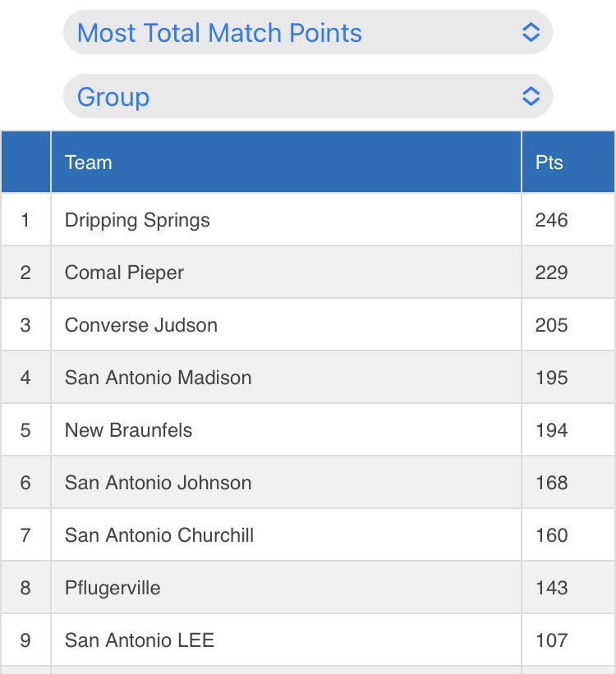Click the up-down chevron beside Group
Screen dimensions: 616x674
[x=531, y=96]
